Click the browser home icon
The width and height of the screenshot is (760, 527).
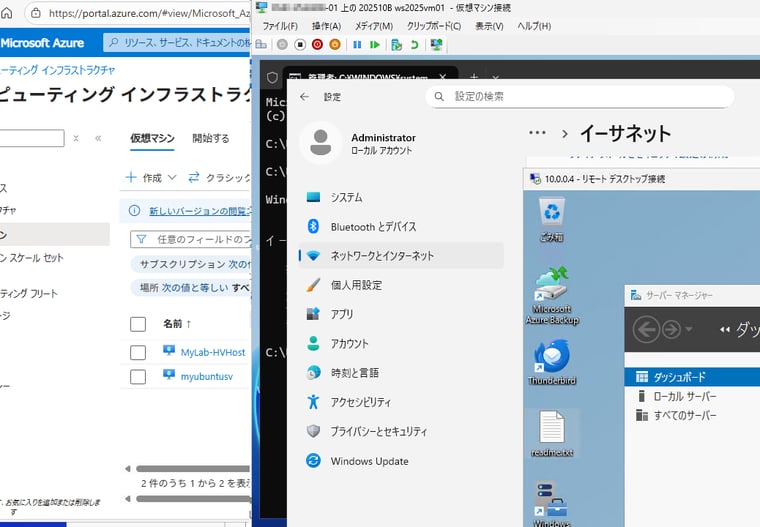pyautogui.click(x=6, y=13)
